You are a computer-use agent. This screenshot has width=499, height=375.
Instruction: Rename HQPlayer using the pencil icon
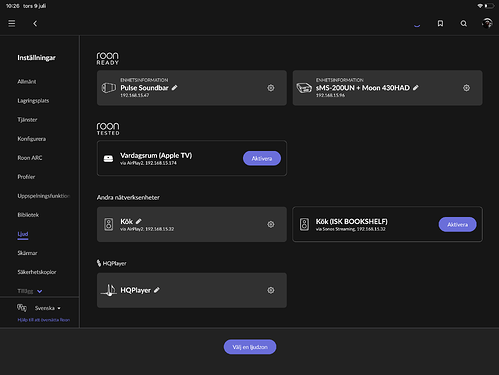coord(157,290)
